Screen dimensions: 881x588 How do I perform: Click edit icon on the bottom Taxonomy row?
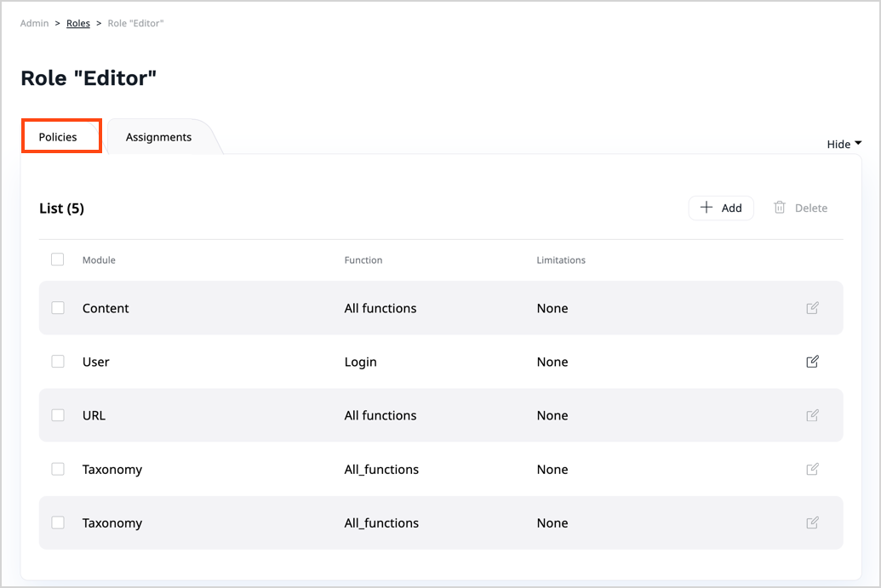(x=812, y=522)
